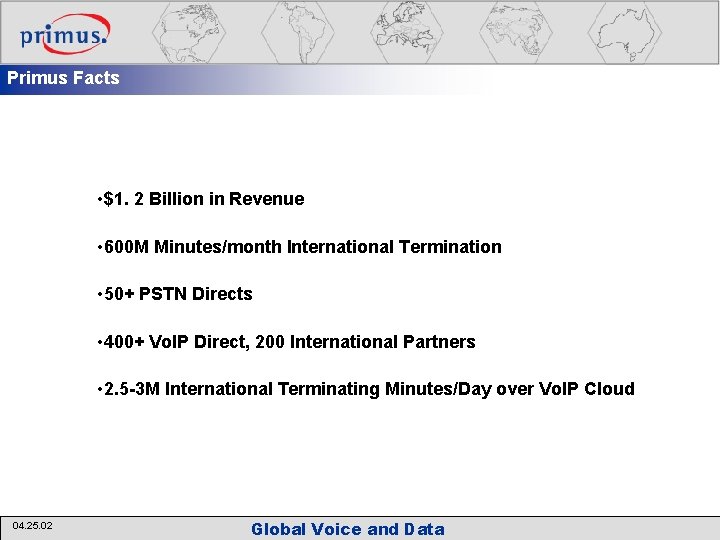Click the North America map hexagon
720x540 pixels.
[189, 32]
